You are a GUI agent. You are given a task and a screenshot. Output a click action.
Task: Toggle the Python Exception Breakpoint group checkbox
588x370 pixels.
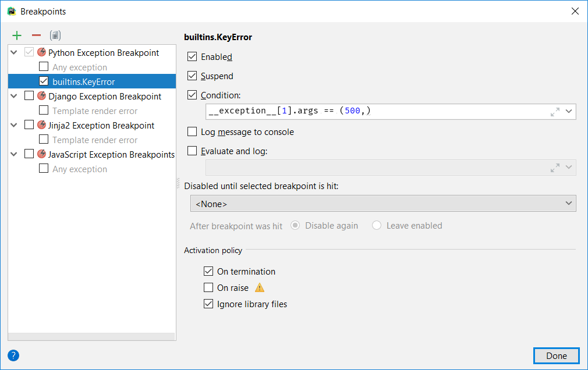[x=29, y=52]
